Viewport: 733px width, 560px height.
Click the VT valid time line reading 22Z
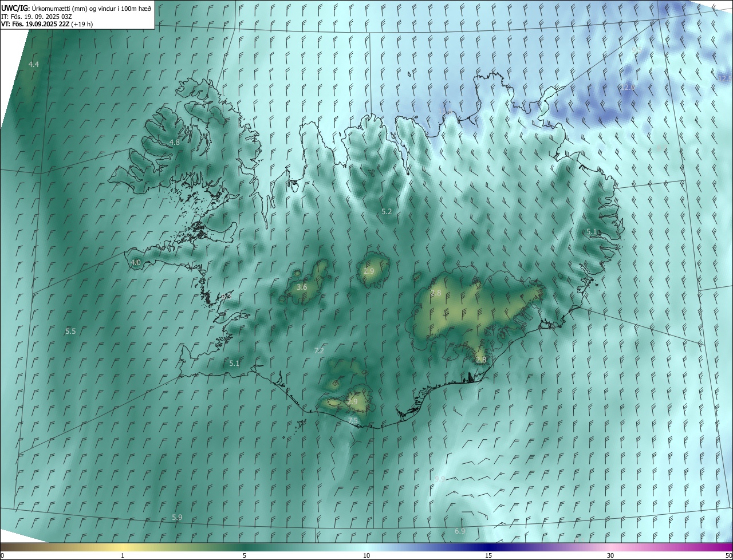(47, 25)
